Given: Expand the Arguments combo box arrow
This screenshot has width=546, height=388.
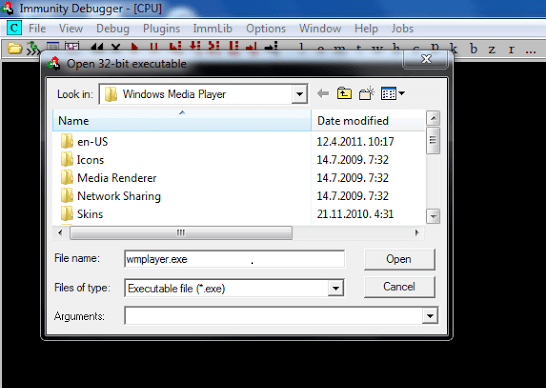Looking at the screenshot, I should pos(430,316).
